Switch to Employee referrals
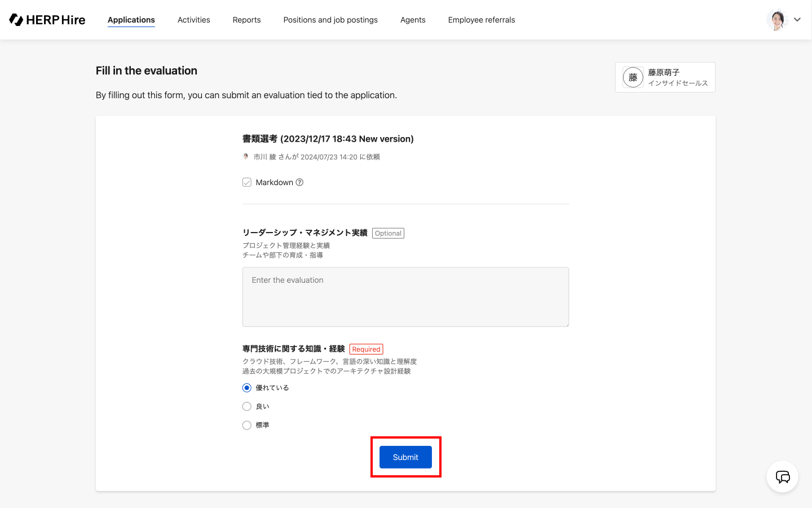The height and width of the screenshot is (508, 812). click(482, 20)
